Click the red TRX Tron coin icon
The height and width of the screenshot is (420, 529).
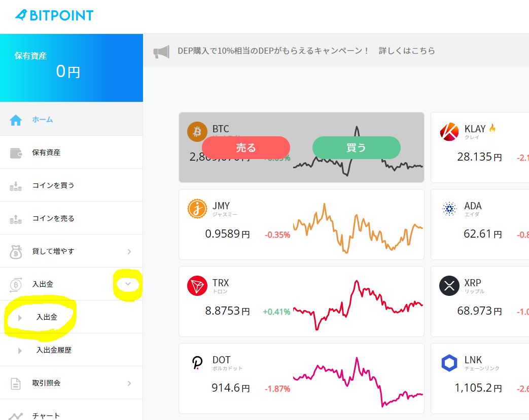[x=197, y=286]
